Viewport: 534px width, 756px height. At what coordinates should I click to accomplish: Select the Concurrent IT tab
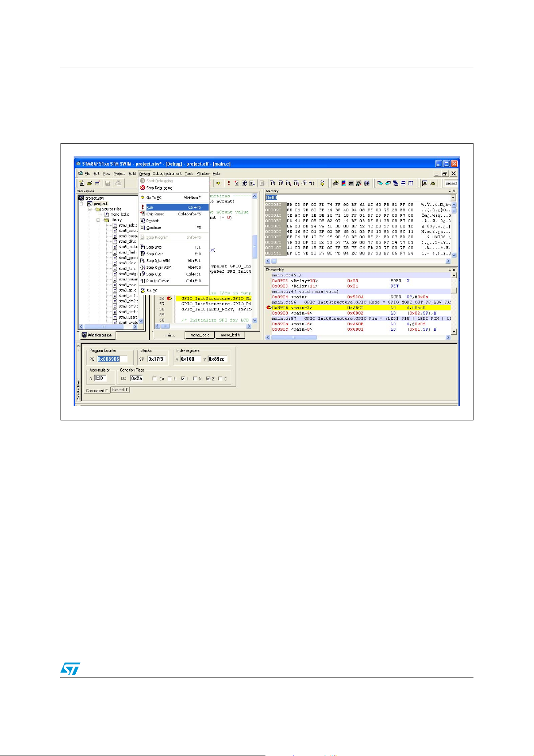pyautogui.click(x=97, y=390)
